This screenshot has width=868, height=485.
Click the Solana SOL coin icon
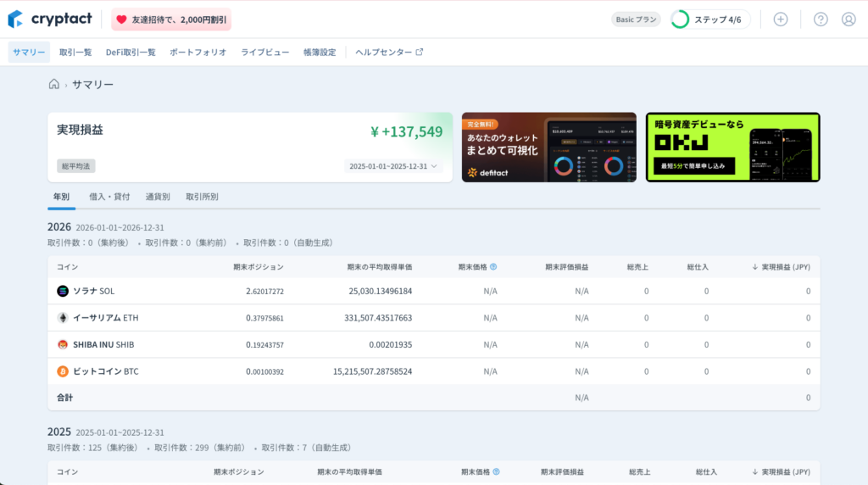pos(63,291)
